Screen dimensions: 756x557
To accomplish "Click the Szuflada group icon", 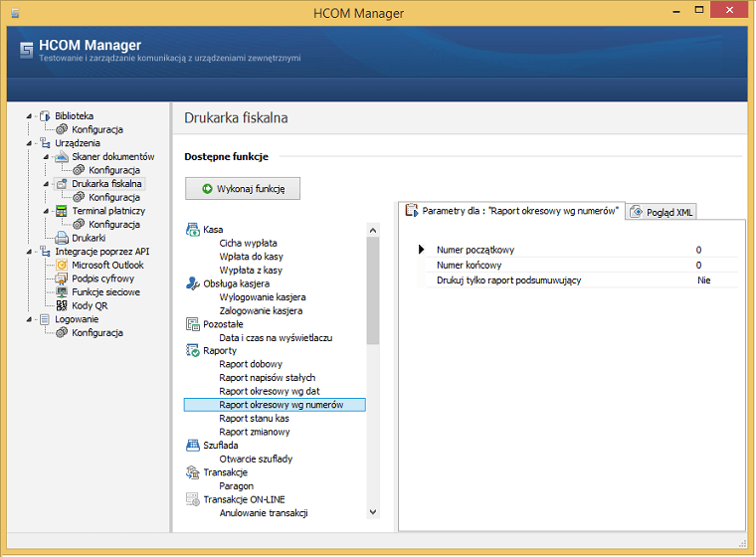I will tap(193, 446).
